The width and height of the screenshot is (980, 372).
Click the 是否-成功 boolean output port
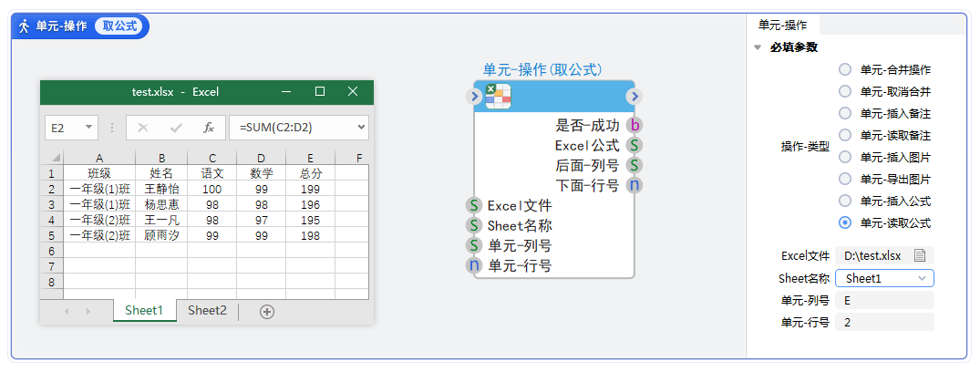click(x=634, y=126)
